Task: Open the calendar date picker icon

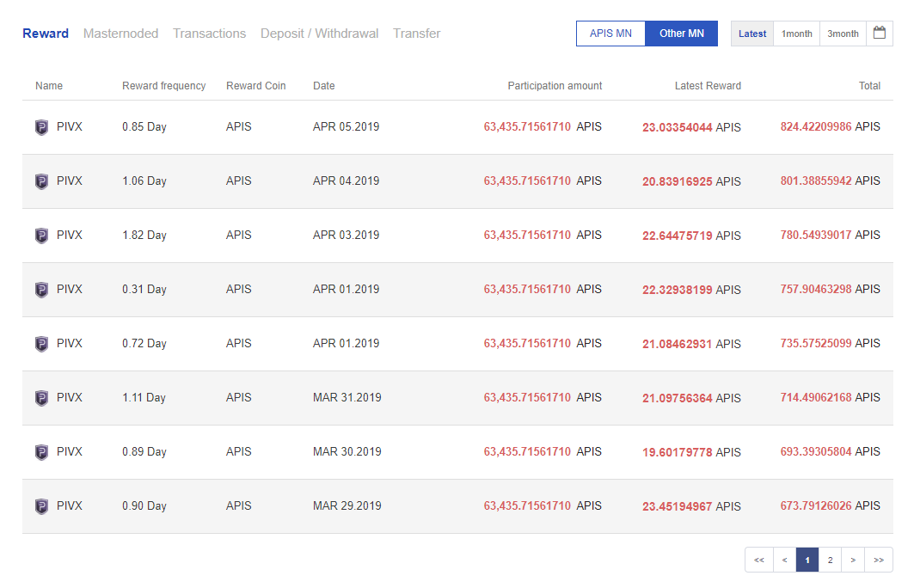Action: click(x=879, y=34)
